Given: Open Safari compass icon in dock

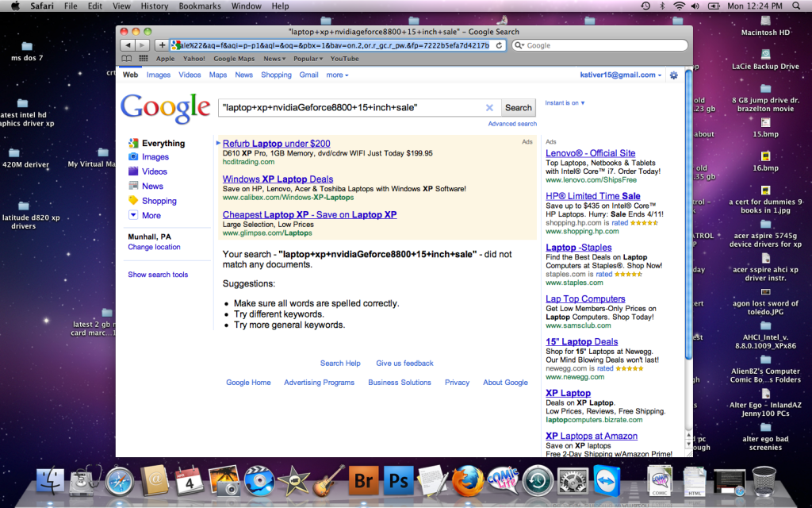Looking at the screenshot, I should pyautogui.click(x=120, y=480).
